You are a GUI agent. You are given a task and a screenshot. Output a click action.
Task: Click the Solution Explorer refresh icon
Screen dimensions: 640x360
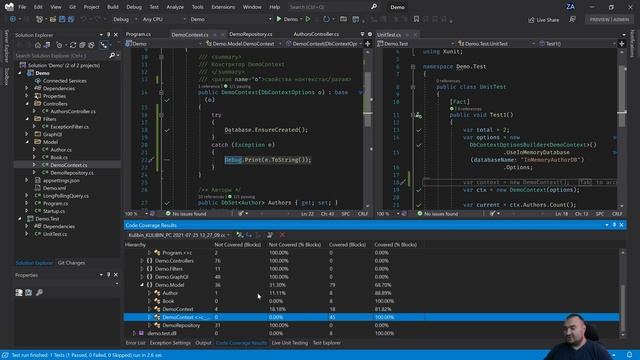click(73, 45)
